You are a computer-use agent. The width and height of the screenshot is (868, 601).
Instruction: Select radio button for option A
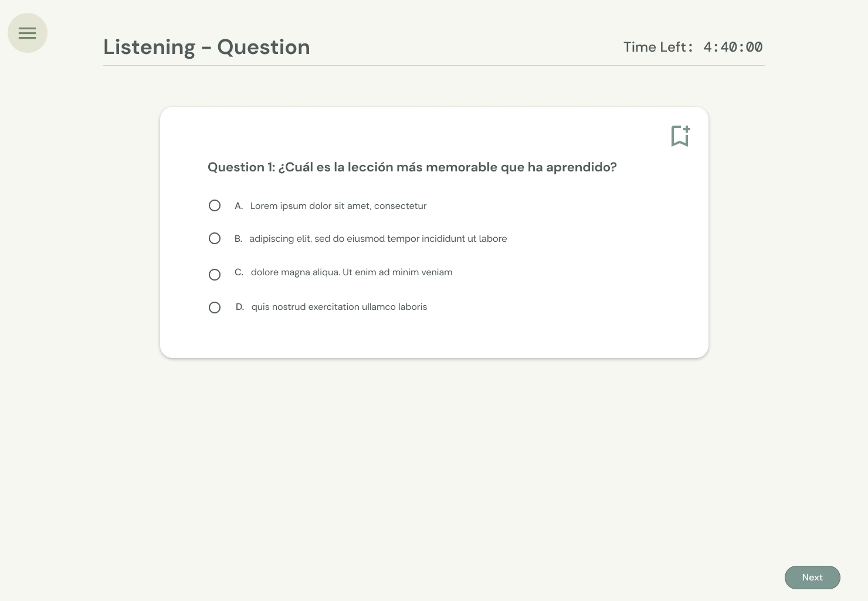pyautogui.click(x=215, y=205)
